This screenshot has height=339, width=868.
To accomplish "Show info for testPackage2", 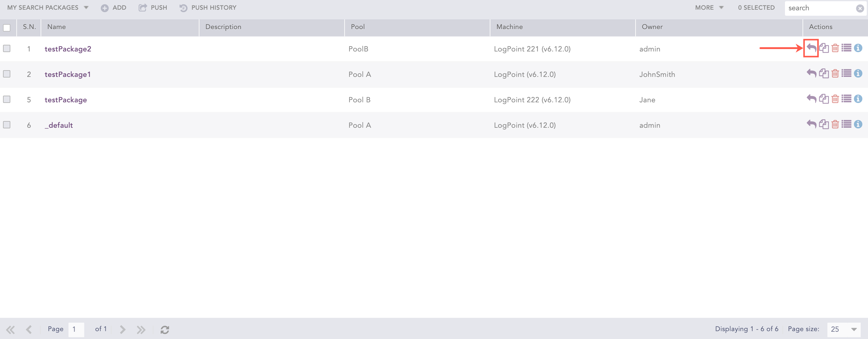I will (858, 48).
